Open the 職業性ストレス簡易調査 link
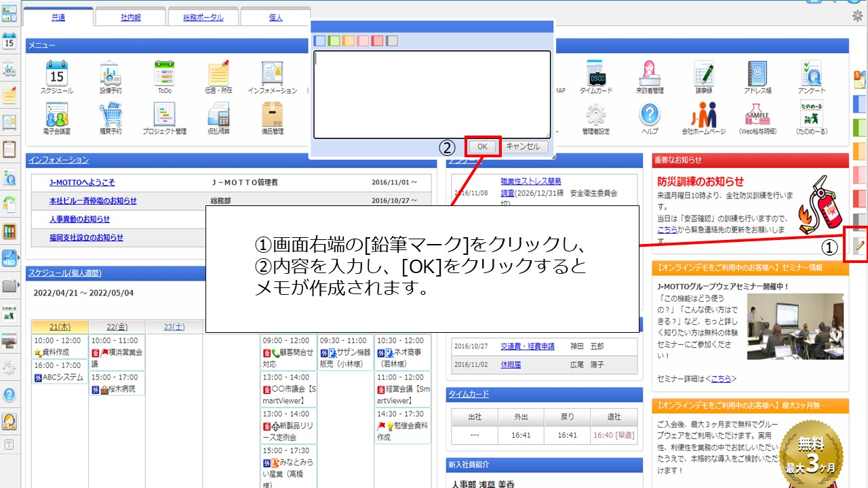This screenshot has width=868, height=488. click(531, 187)
